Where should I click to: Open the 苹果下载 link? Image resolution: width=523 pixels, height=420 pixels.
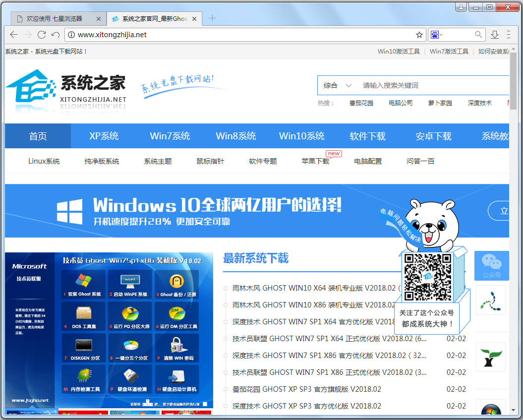[315, 161]
